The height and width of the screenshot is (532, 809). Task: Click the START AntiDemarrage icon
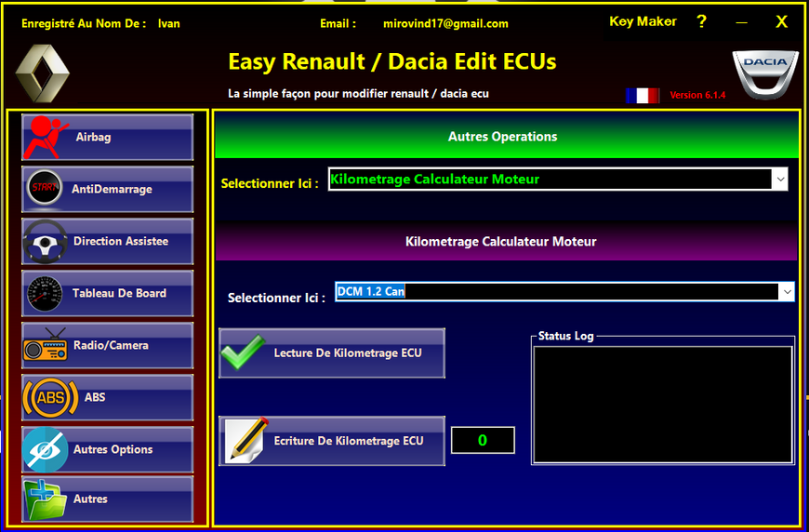pos(44,189)
